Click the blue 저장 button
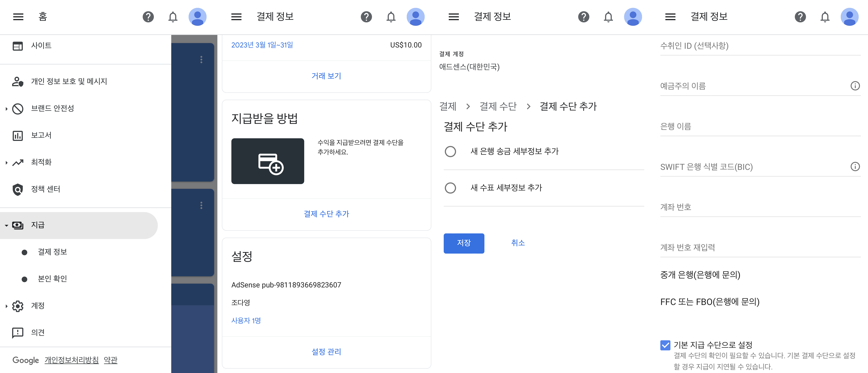This screenshot has width=868, height=373. click(464, 243)
